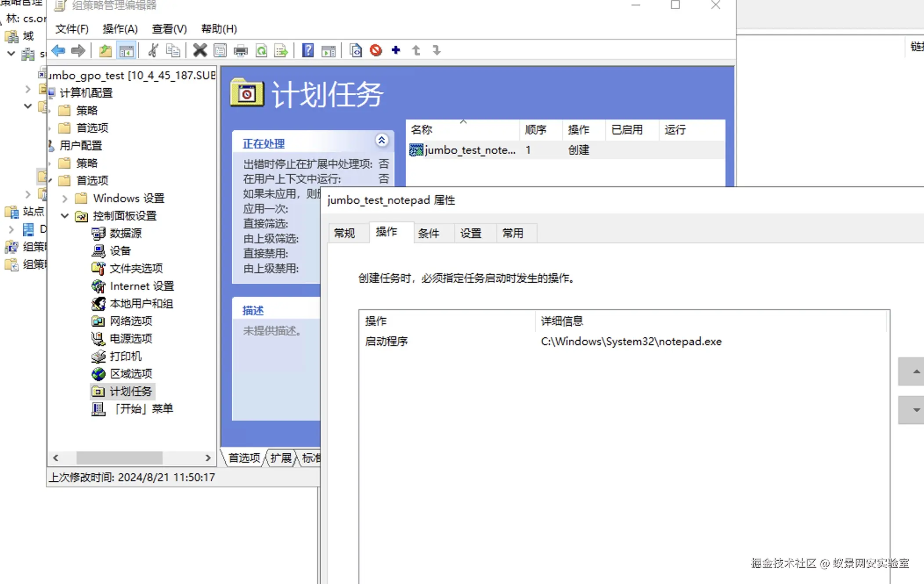This screenshot has width=924, height=584.
Task: Click the Print toolbar icon
Action: click(241, 50)
